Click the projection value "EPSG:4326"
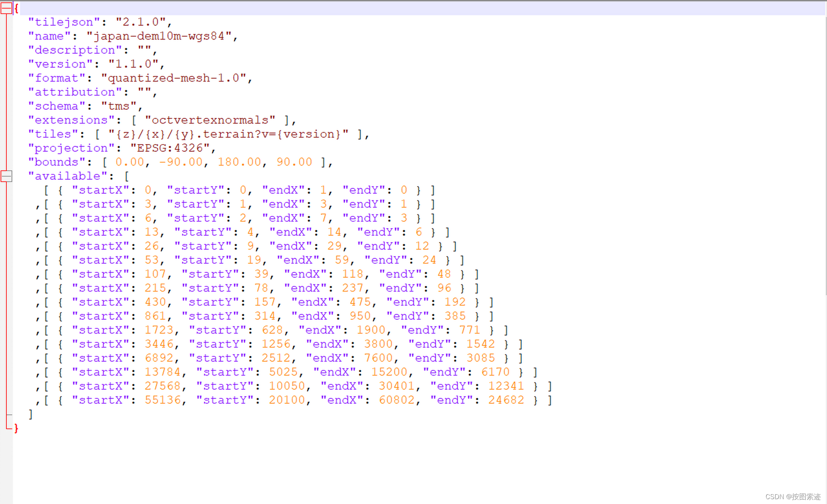 click(x=170, y=148)
